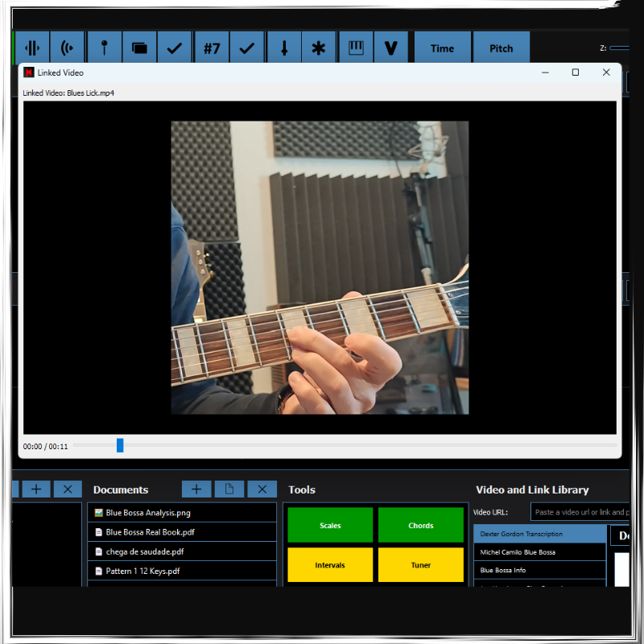Image resolution: width=644 pixels, height=644 pixels.
Task: Click the folder-style toolbar icon
Action: (139, 47)
